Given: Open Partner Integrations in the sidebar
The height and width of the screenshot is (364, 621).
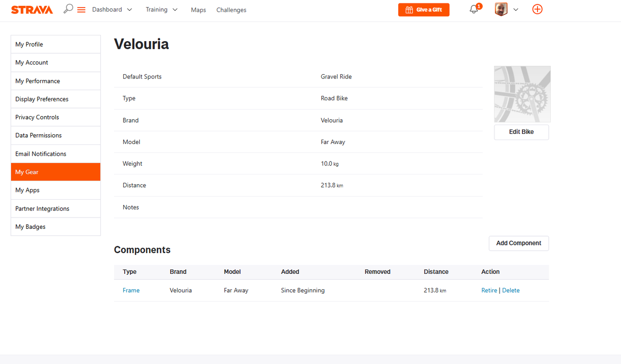Looking at the screenshot, I should [56, 208].
